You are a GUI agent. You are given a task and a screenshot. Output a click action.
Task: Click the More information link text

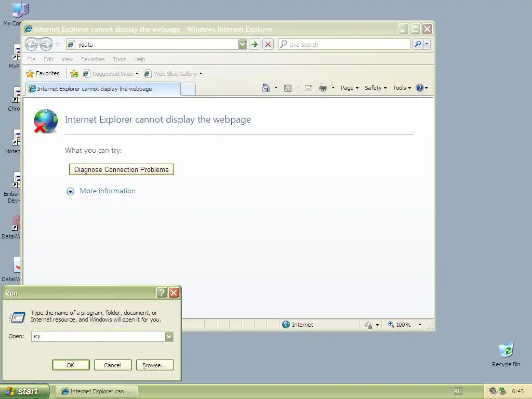point(108,191)
